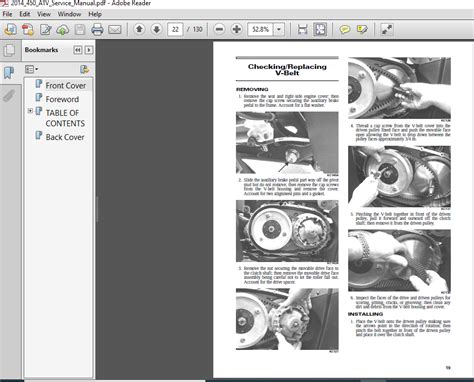Click the photo of V-belt housing pulleys
This screenshot has height=382, width=474.
(287, 231)
